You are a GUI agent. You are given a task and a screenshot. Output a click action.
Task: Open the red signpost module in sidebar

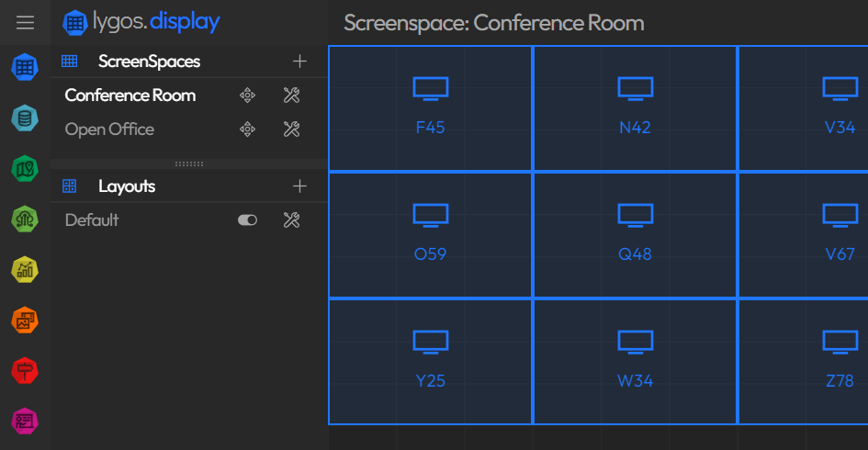pyautogui.click(x=25, y=371)
